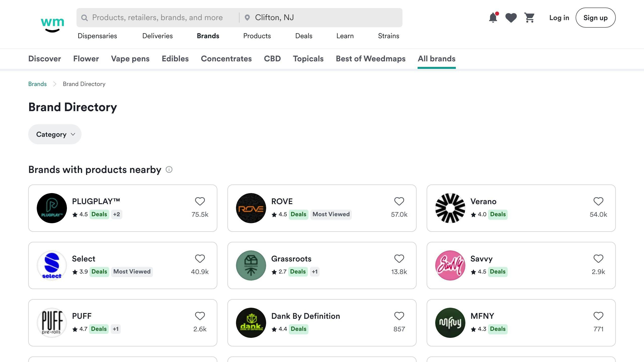This screenshot has height=362, width=644.
Task: Follow the Brands breadcrumb link
Action: point(37,84)
